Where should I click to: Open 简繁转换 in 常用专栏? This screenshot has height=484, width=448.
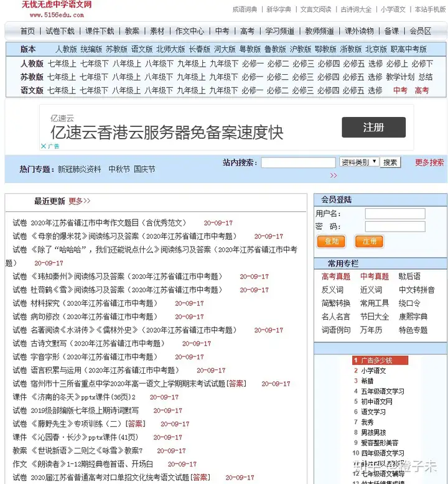click(x=336, y=303)
